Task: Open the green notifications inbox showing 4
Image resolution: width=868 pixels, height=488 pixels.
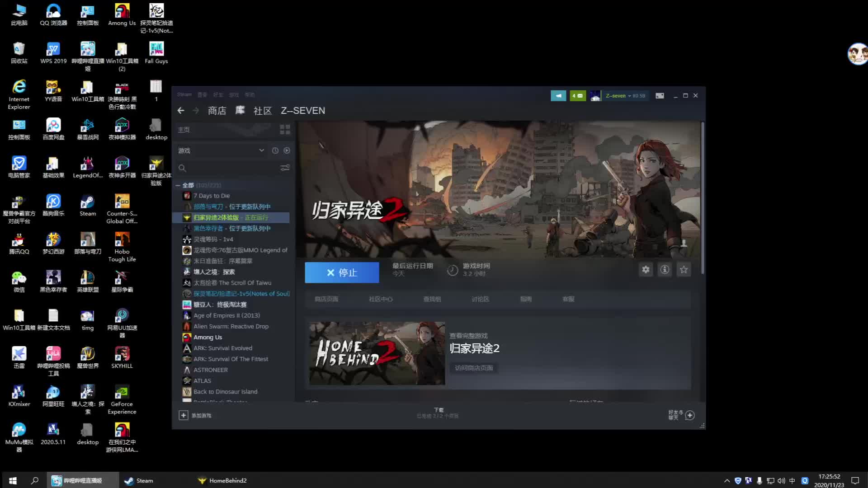Action: pyautogui.click(x=577, y=96)
